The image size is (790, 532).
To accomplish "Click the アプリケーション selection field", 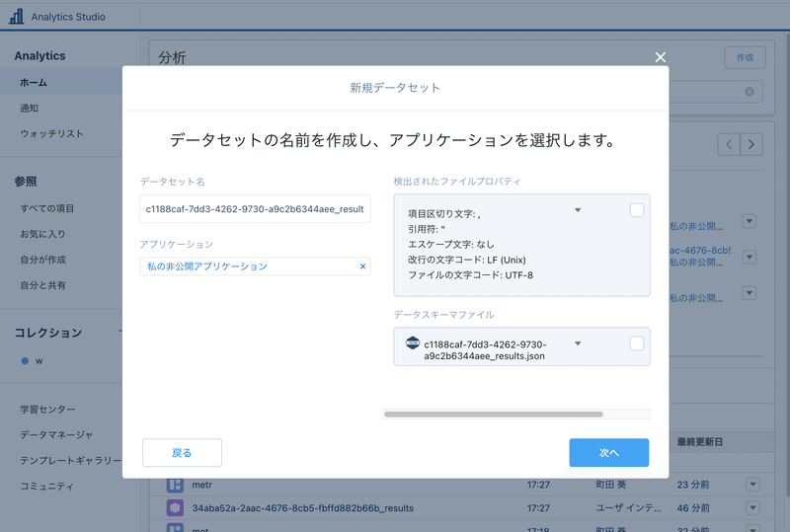I will point(255,266).
